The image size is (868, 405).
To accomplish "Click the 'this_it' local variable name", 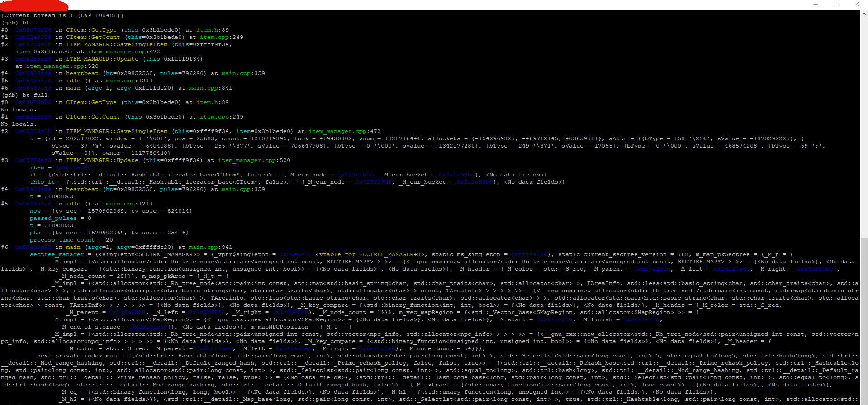I will coord(43,182).
